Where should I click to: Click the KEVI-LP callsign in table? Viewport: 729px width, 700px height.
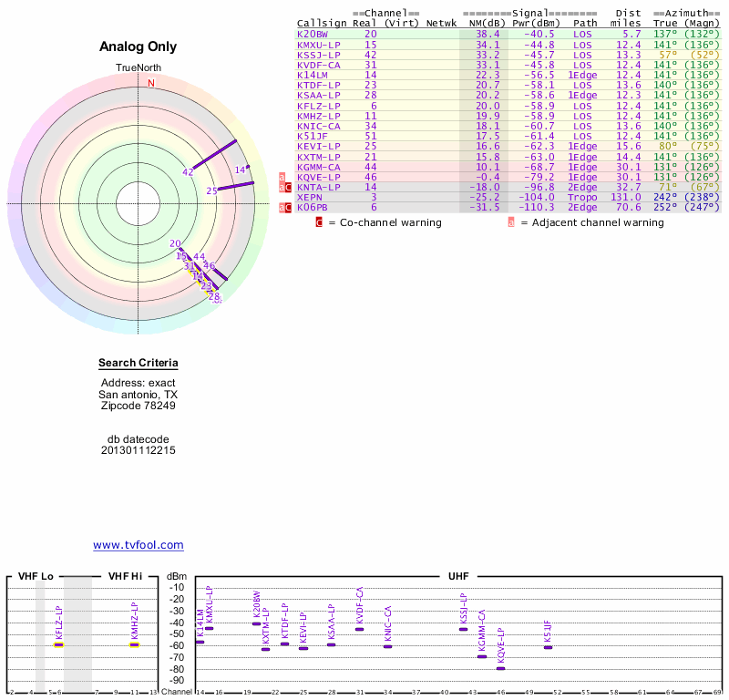click(318, 146)
